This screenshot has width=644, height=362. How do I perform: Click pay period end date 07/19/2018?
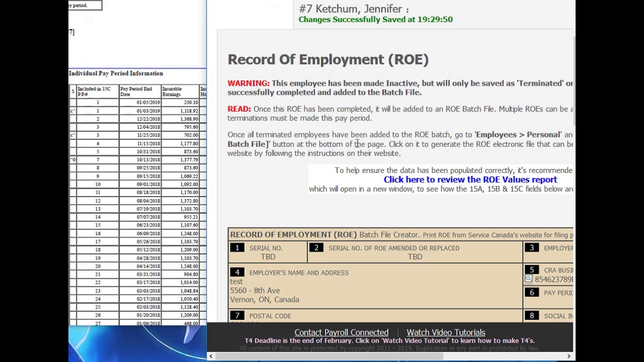[148, 209]
